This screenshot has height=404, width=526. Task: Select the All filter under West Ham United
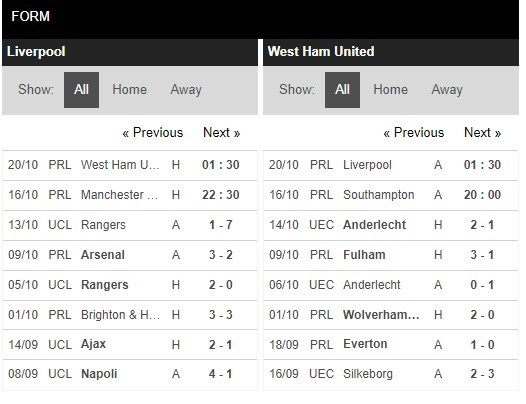(342, 90)
